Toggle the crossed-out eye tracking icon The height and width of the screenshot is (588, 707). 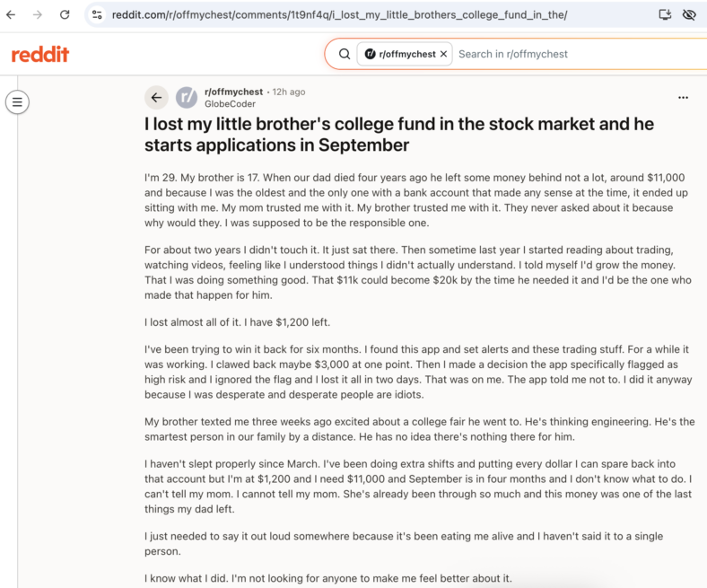coord(689,15)
